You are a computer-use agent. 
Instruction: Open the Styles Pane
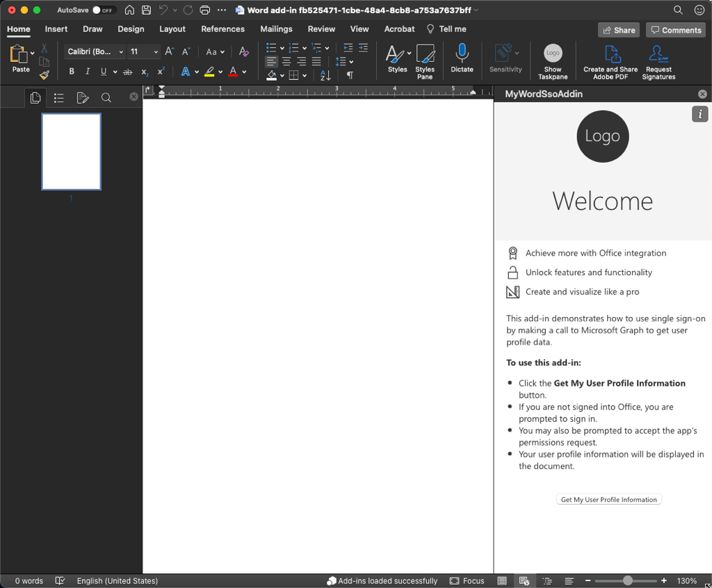coord(425,62)
